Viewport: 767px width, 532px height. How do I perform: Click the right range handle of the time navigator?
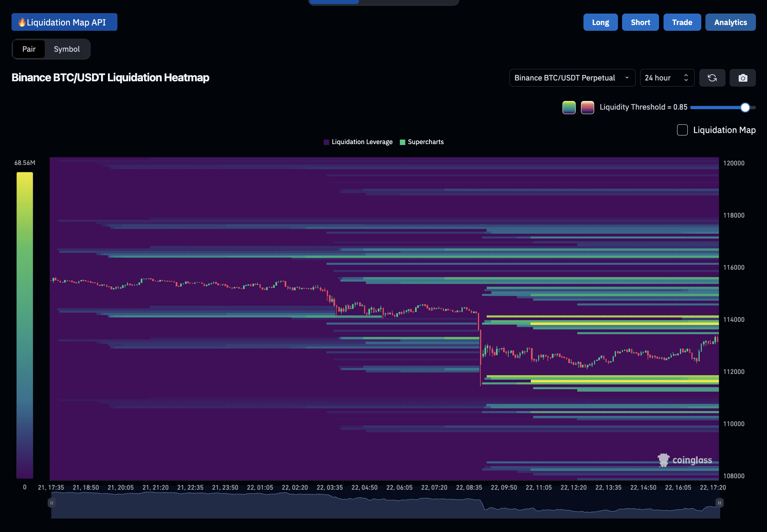(x=719, y=502)
